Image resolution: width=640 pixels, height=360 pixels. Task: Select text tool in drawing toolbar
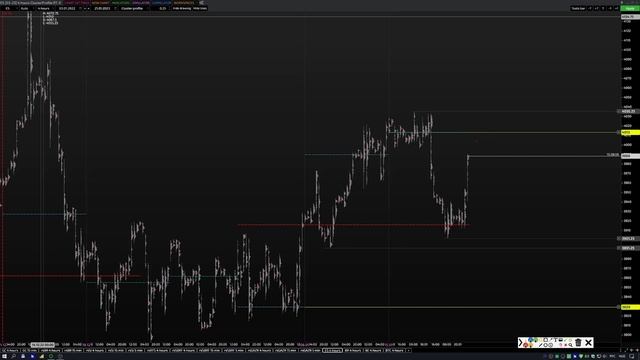[556, 340]
